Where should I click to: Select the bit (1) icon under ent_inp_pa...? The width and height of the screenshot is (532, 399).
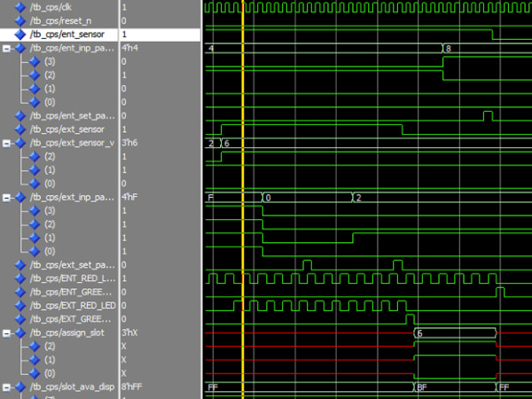[35, 89]
